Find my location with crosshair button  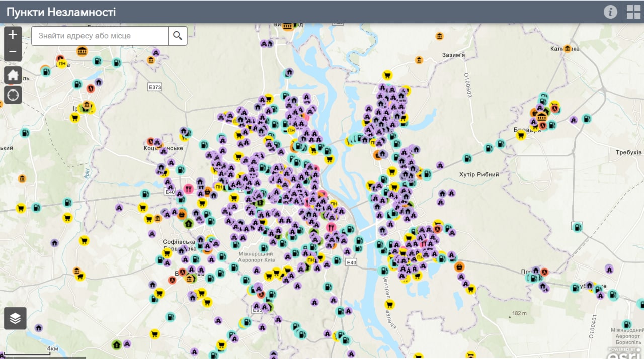(13, 95)
